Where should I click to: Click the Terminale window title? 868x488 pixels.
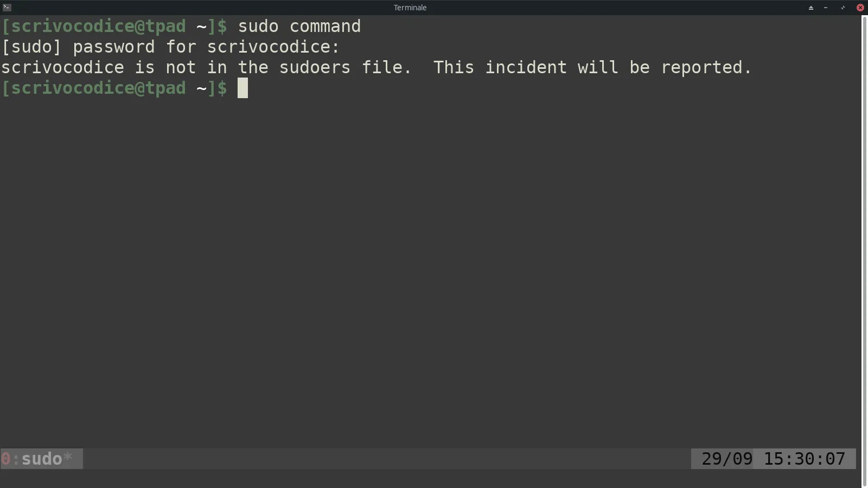tap(410, 7)
